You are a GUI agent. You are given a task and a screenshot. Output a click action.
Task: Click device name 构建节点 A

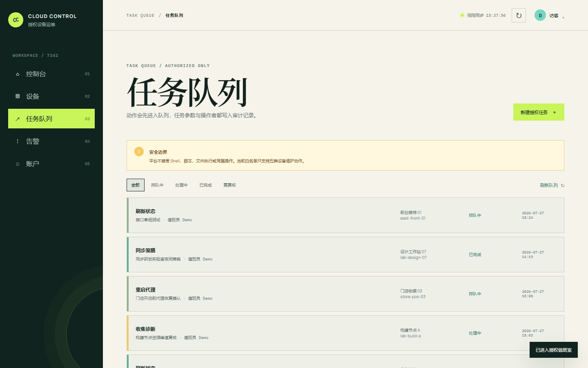point(410,330)
